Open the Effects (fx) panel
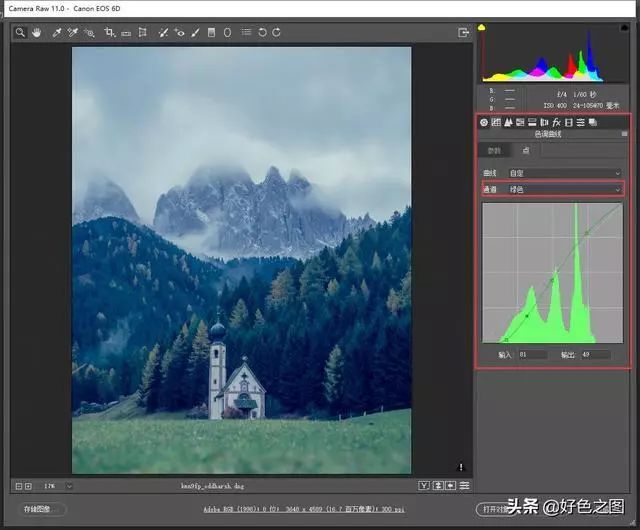Image resolution: width=640 pixels, height=530 pixels. [556, 122]
